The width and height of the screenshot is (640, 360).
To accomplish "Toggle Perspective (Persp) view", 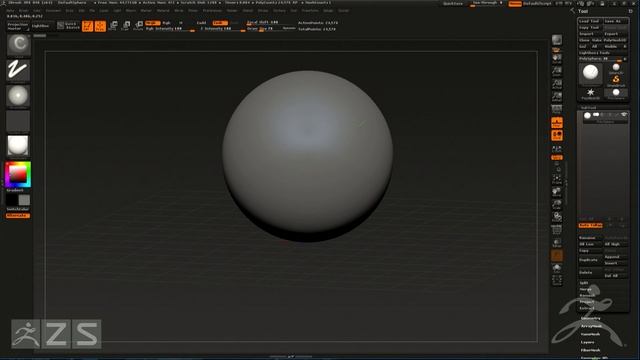I will [x=557, y=109].
